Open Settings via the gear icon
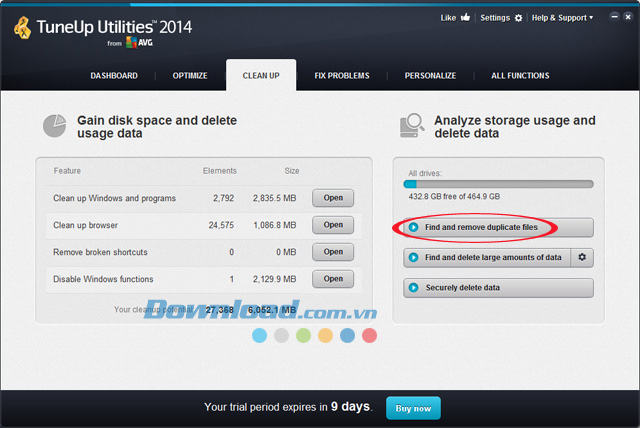Screen dimensions: 640x428 [518, 18]
